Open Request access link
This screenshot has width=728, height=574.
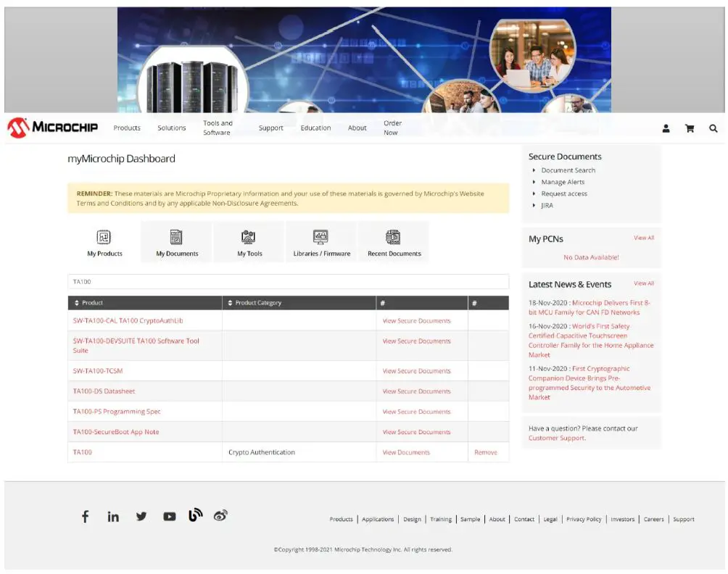tap(564, 194)
